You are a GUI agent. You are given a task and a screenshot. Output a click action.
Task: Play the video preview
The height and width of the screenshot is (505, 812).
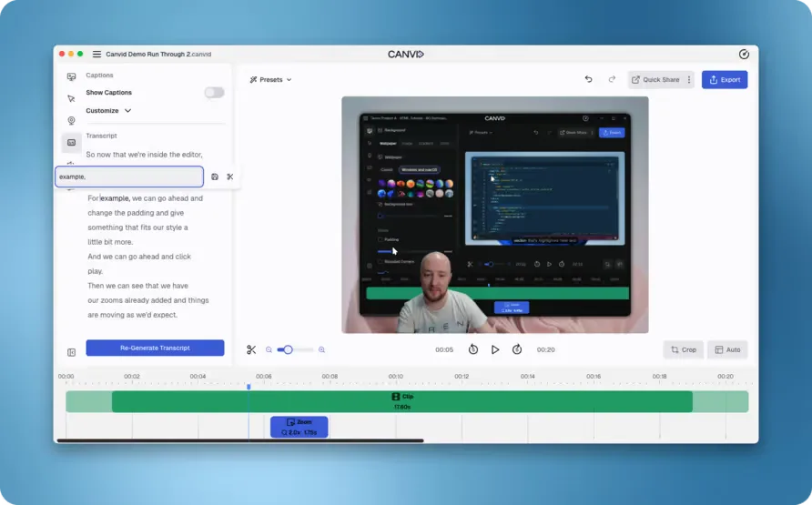pos(495,349)
